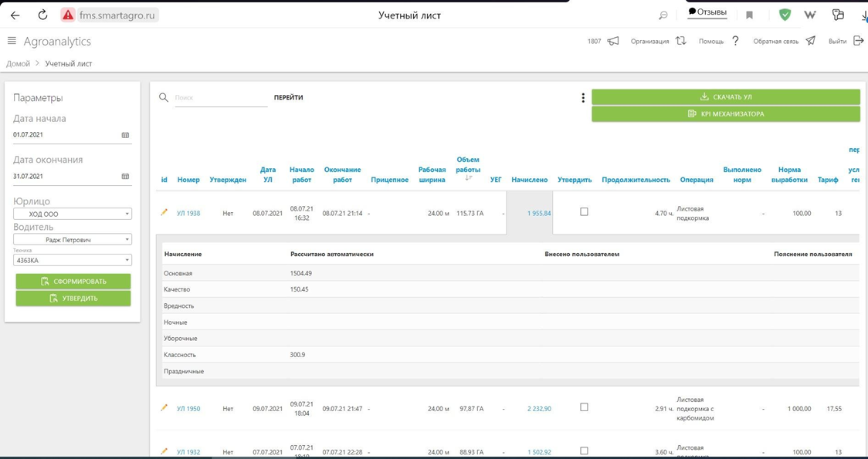Log out using the exit icon
The height and width of the screenshot is (459, 868).
(858, 41)
